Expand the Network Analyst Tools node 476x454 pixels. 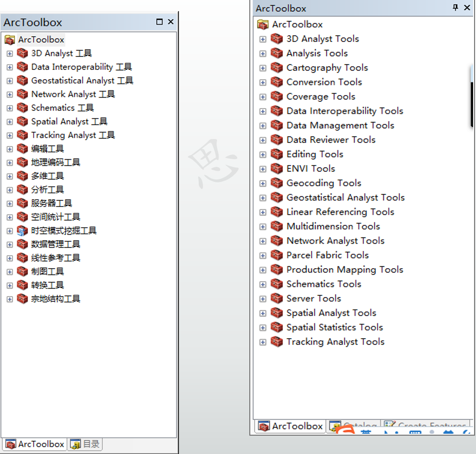(263, 241)
